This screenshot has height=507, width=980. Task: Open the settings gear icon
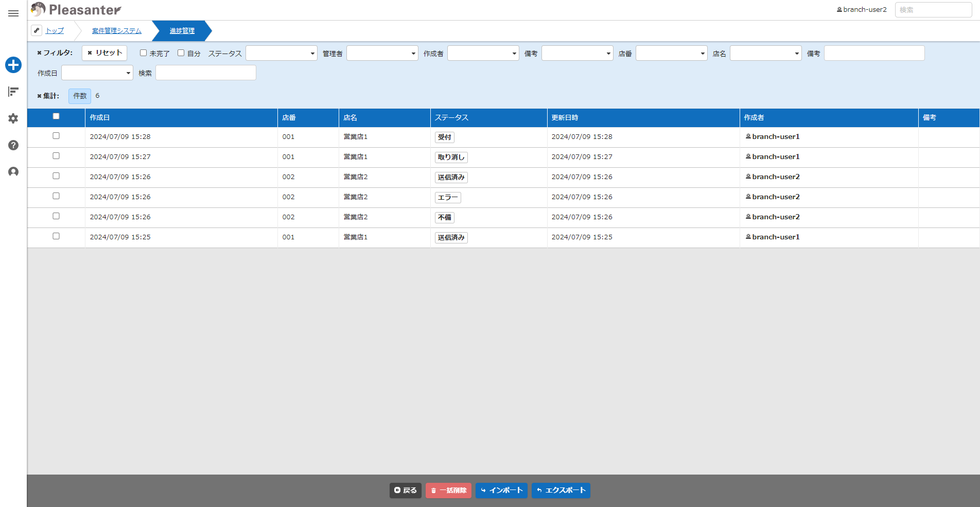tap(13, 118)
